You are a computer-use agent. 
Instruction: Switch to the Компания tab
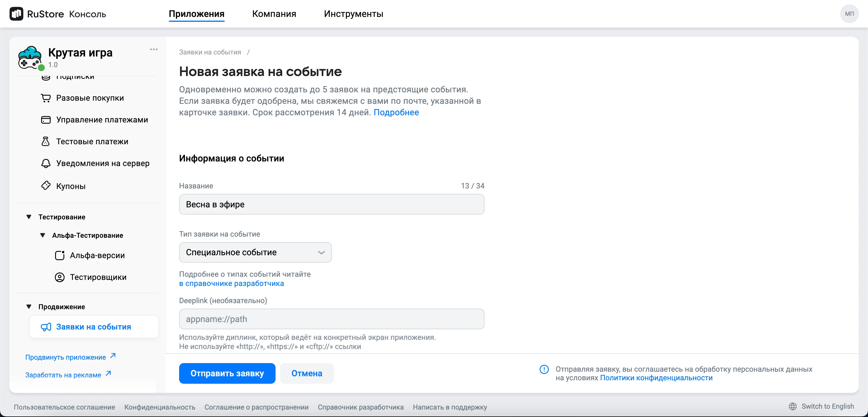click(274, 14)
